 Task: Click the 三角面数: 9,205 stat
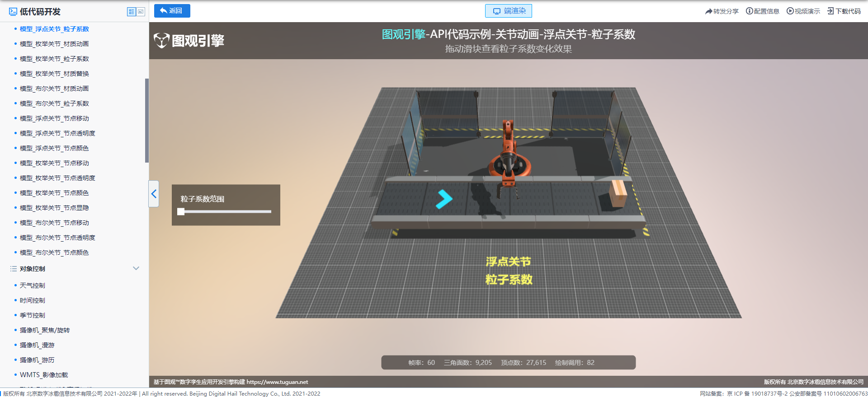pyautogui.click(x=468, y=363)
